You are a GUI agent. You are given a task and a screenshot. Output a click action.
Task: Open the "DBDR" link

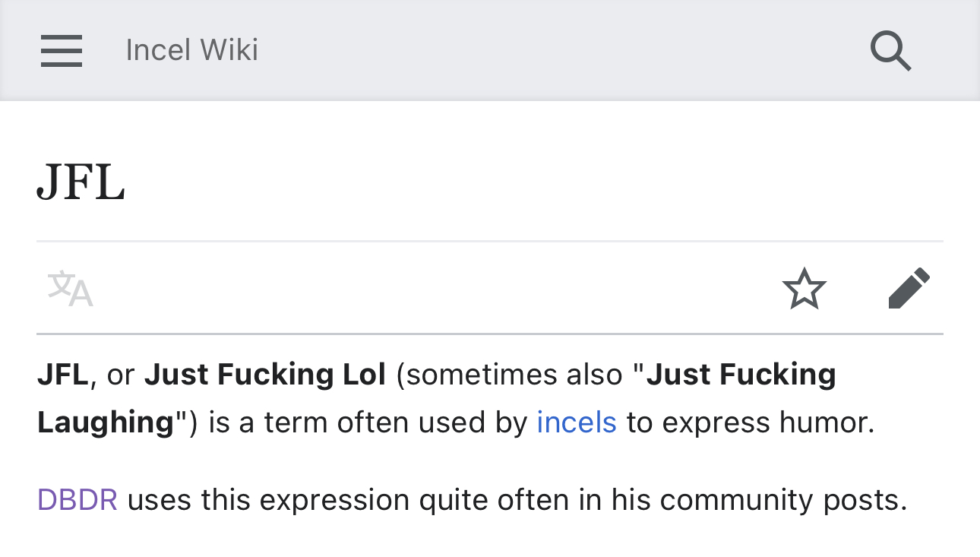click(77, 500)
